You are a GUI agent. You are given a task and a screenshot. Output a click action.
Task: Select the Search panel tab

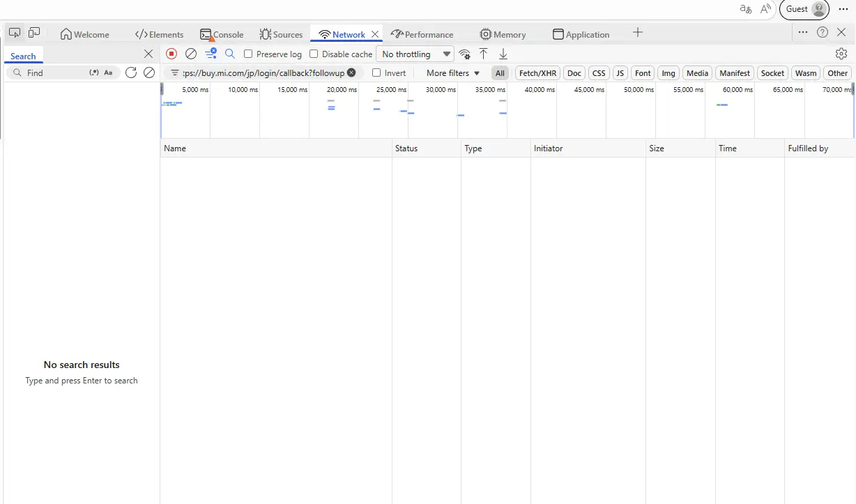pos(23,56)
